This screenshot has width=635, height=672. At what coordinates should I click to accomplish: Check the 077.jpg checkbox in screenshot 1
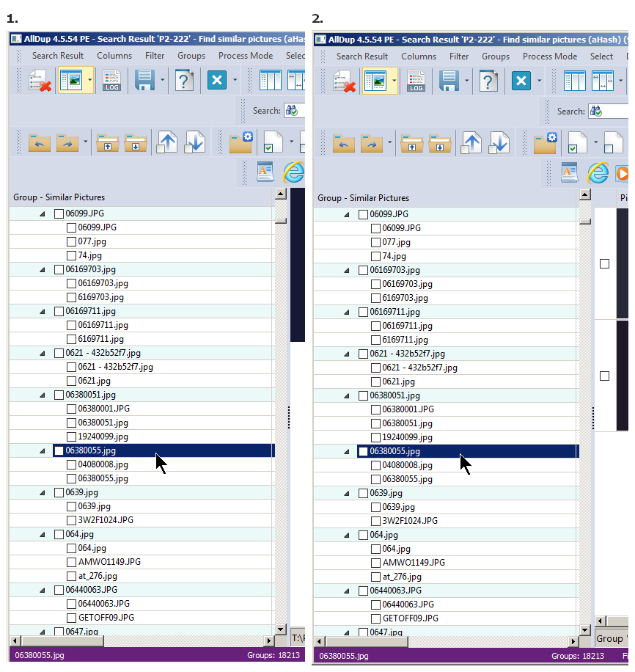[x=72, y=241]
